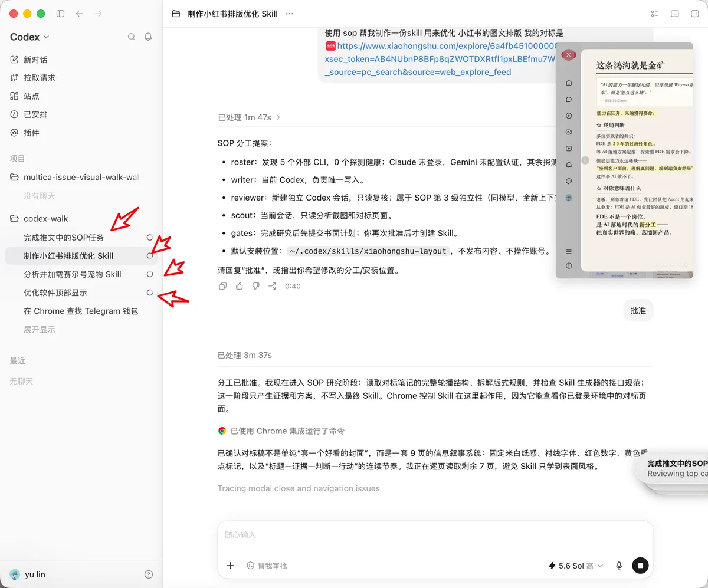This screenshot has width=708, height=588.
Task: Open the three-dots menu next to title
Action: 289,14
